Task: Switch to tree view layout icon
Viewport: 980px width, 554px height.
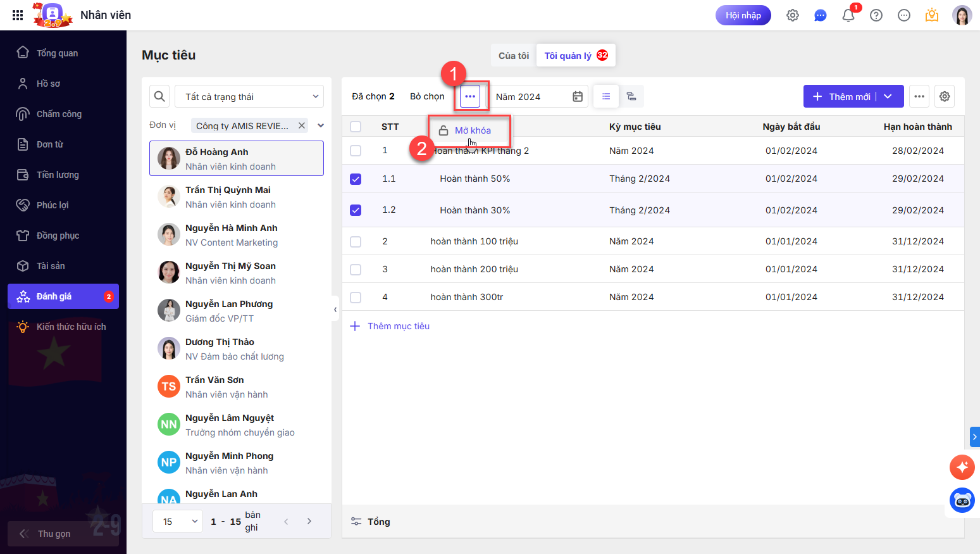Action: [x=631, y=96]
